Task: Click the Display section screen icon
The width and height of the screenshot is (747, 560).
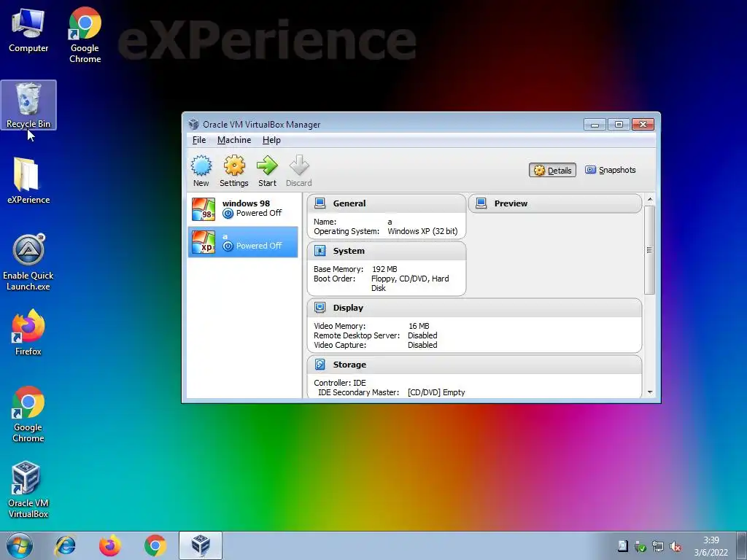Action: point(320,308)
